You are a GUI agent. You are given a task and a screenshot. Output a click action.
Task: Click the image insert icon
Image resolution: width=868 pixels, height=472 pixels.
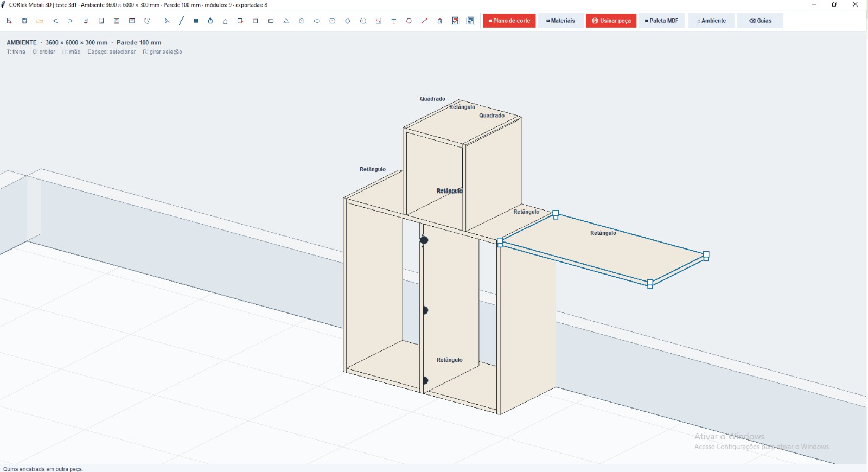pos(379,21)
